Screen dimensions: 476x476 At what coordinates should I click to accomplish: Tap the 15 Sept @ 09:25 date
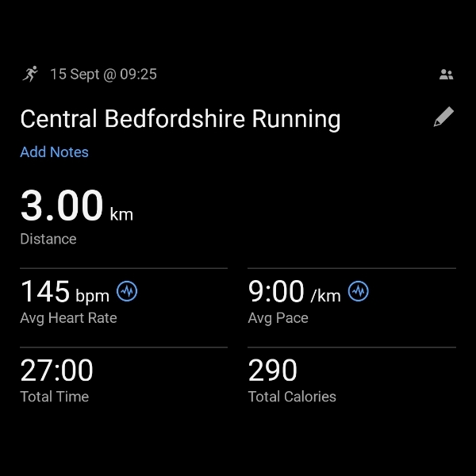[x=103, y=75]
